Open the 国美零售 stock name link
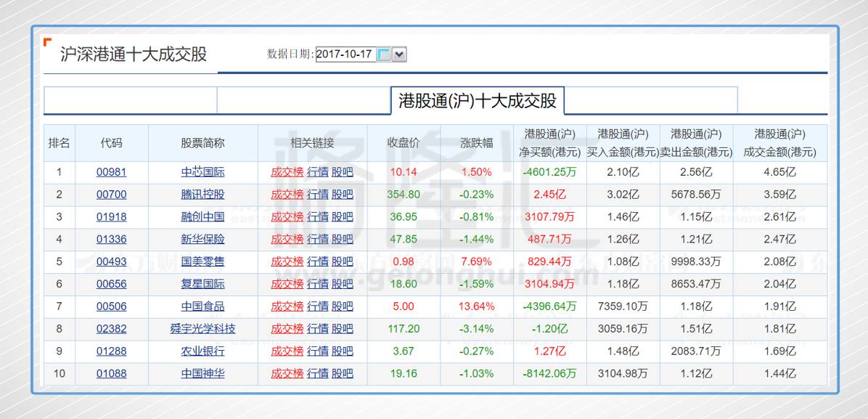This screenshot has width=868, height=419. tap(202, 261)
